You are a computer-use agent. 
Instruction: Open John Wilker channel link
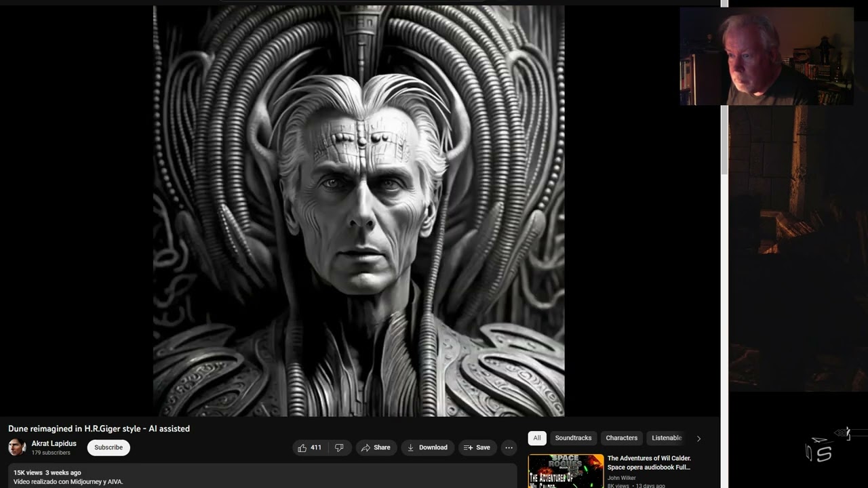coord(622,478)
